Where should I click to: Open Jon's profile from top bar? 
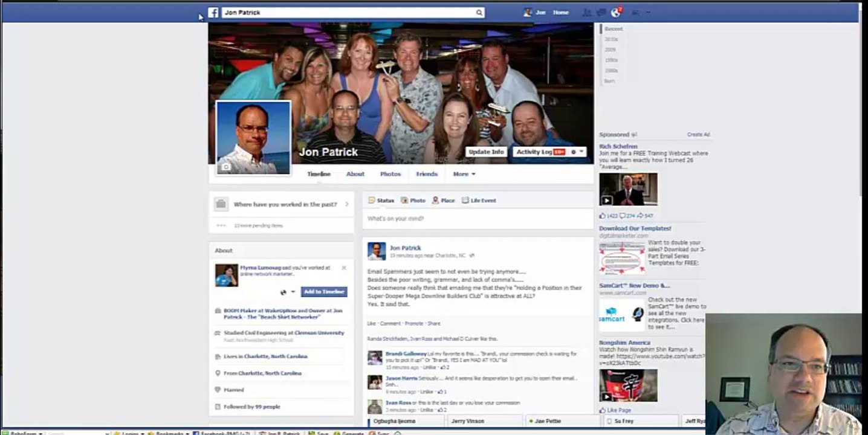click(535, 12)
